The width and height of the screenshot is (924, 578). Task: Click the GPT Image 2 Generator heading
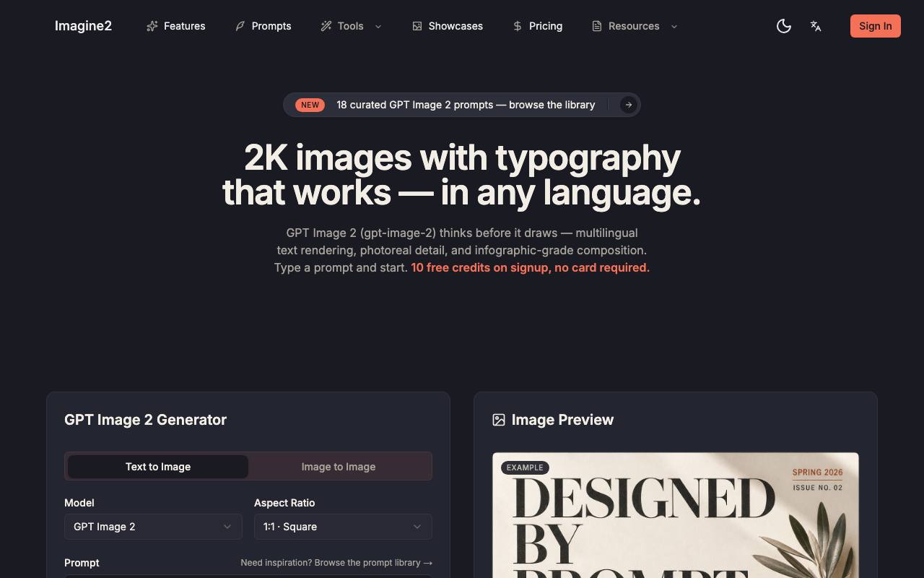tap(145, 420)
